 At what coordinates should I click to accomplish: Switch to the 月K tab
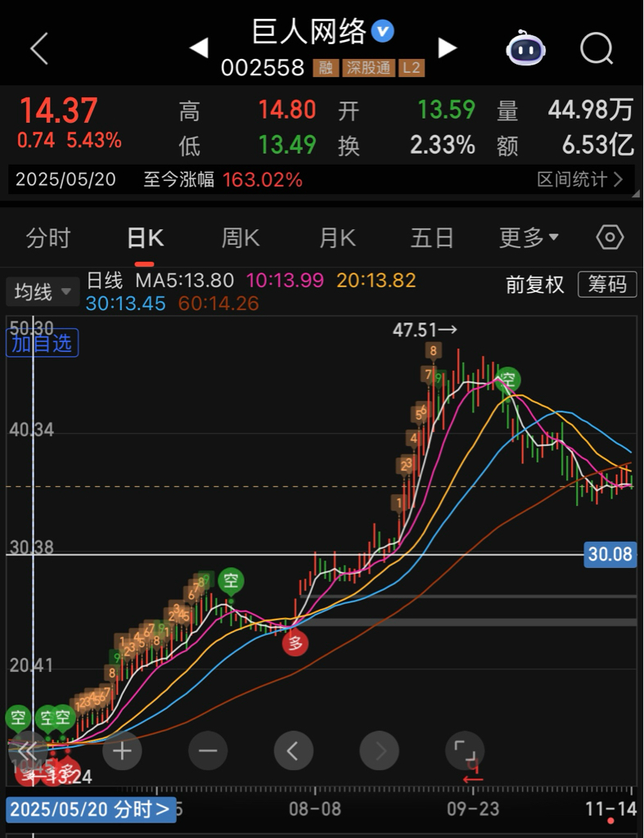[x=336, y=237]
